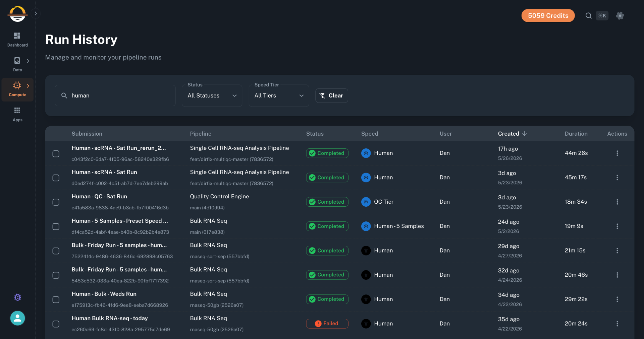Open actions menu for Human - QC - Sat Run
This screenshot has width=644, height=339.
coord(617,202)
